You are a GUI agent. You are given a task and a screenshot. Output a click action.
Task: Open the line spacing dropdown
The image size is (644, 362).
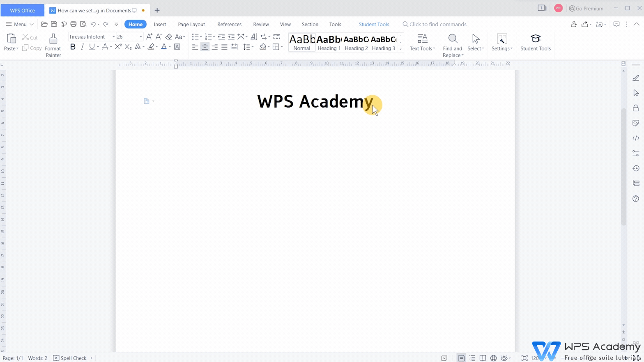pos(252,47)
